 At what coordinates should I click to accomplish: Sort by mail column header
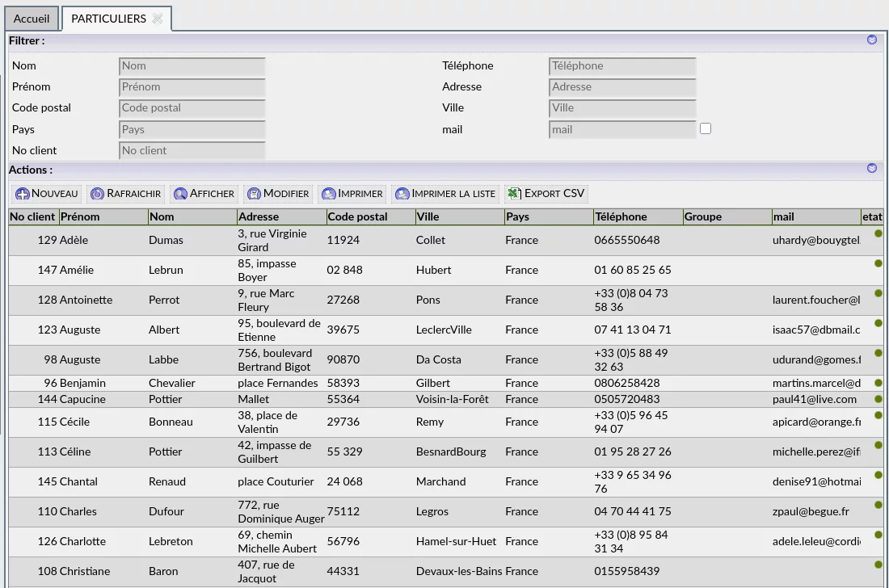pos(816,217)
